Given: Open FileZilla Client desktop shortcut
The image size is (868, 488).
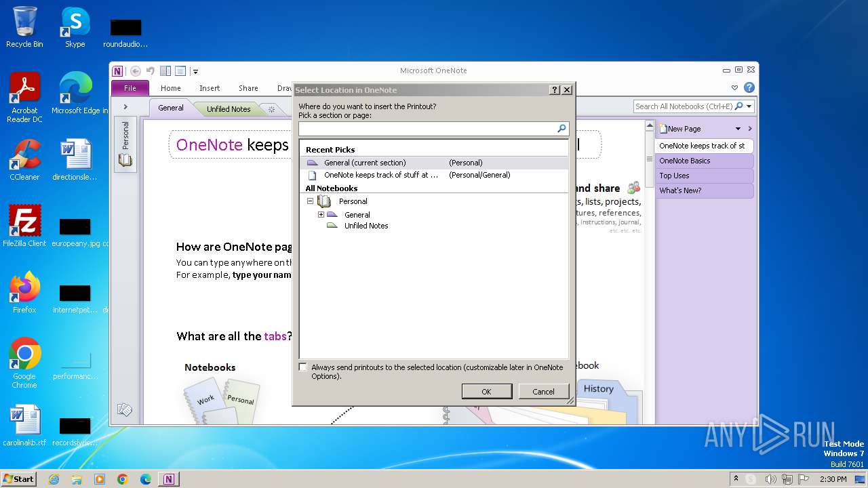Looking at the screenshot, I should [x=24, y=226].
